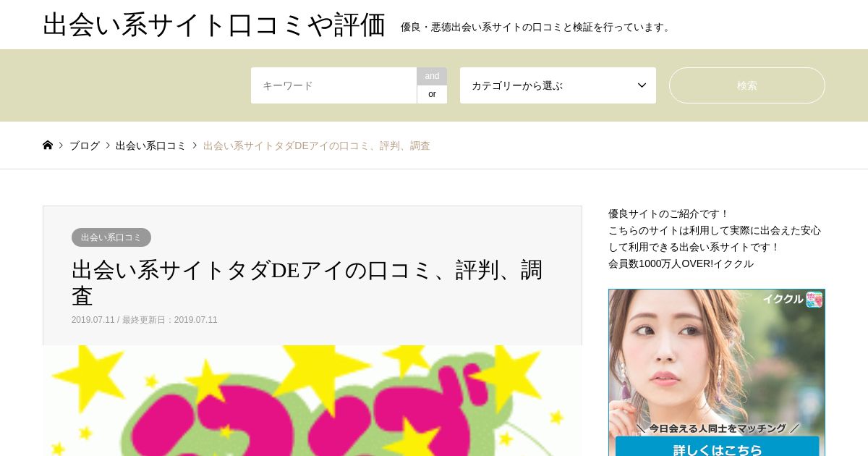Viewport: 868px width, 456px height.
Task: Click sidebar text 会員数1000万人OVER!イククル
Action: [x=681, y=263]
